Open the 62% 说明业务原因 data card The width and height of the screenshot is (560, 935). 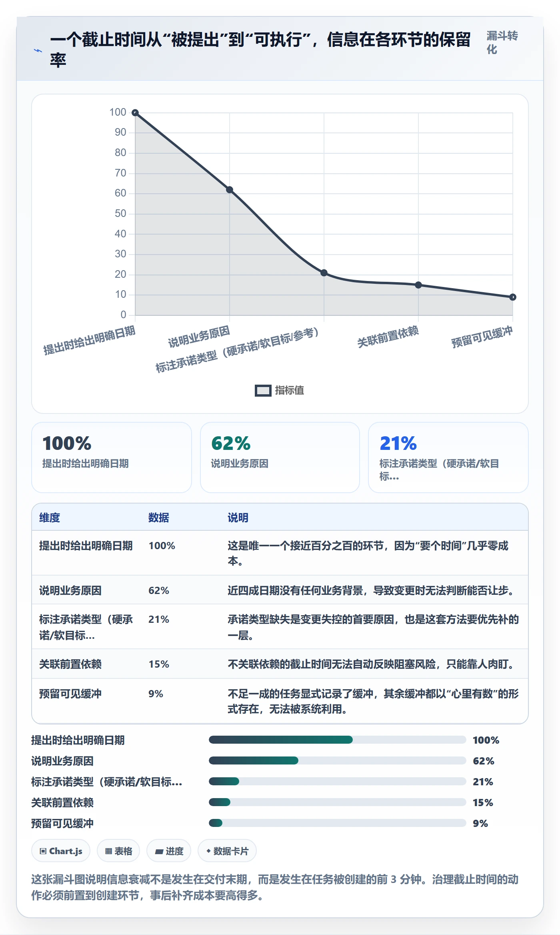280,457
